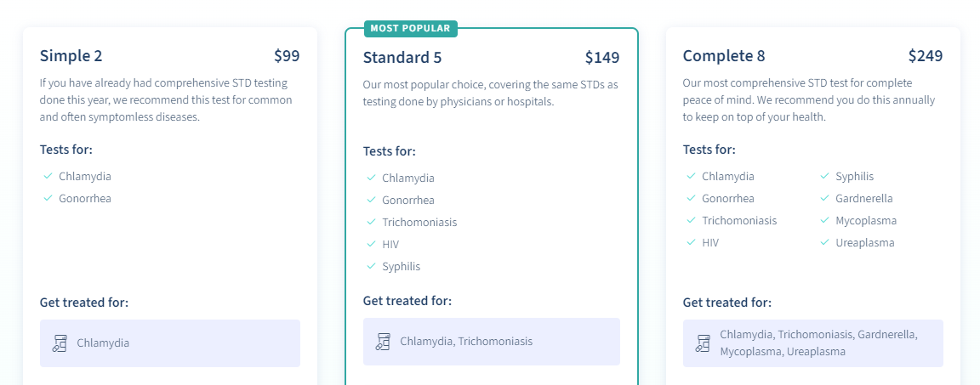Click the Chlamydia, Trichomoniasis treatment box
This screenshot has width=980, height=385.
(492, 342)
